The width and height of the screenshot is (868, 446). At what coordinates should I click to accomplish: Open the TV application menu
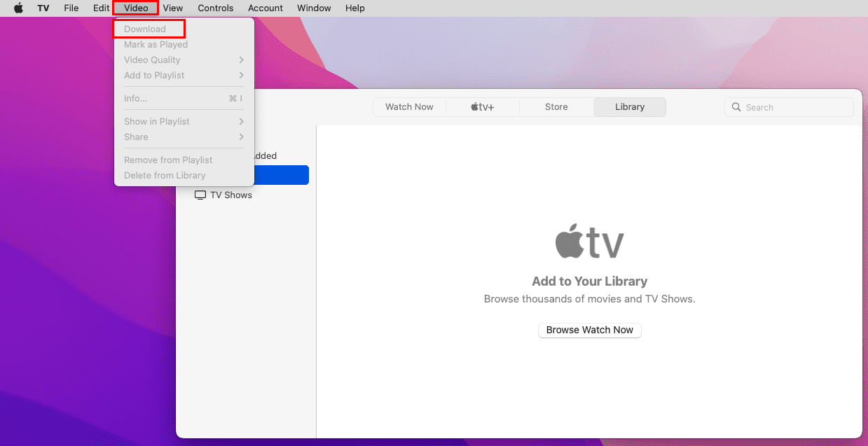pos(43,8)
